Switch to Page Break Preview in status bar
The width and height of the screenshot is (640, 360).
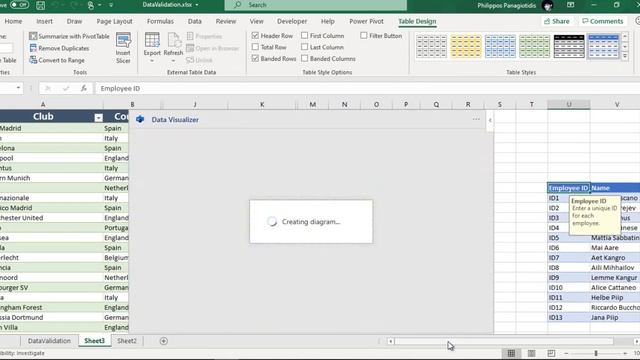click(x=551, y=353)
